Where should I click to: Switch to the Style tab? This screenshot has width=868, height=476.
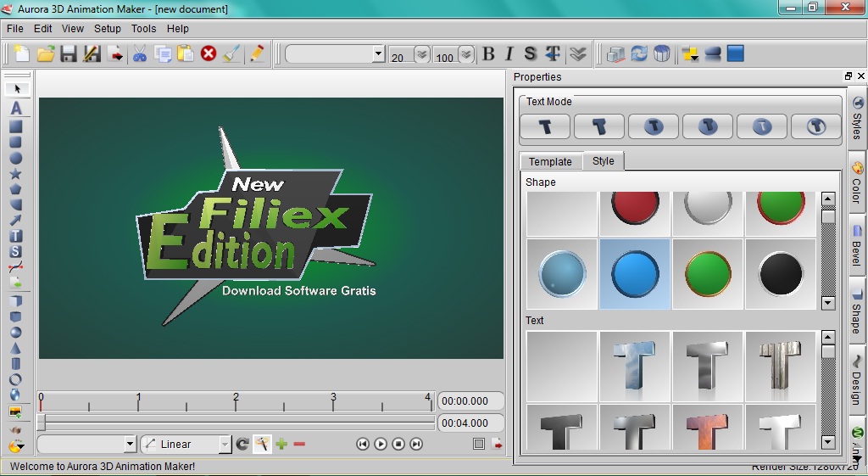tap(604, 160)
